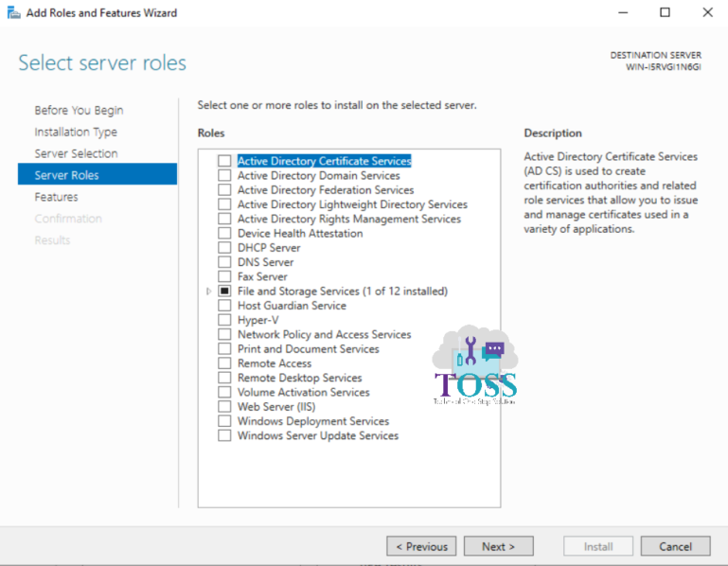Tick the Fax Server checkbox
Image resolution: width=728 pixels, height=566 pixels.
coord(224,275)
